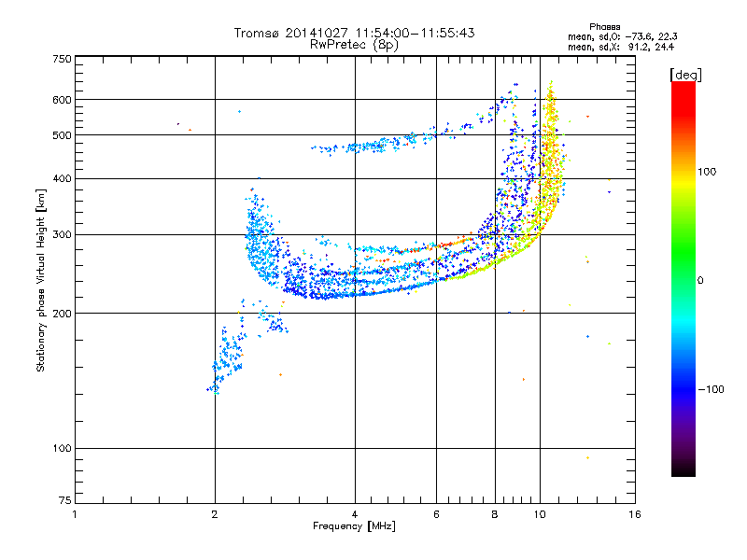Click the phase colorbar gradient

[x=684, y=278]
